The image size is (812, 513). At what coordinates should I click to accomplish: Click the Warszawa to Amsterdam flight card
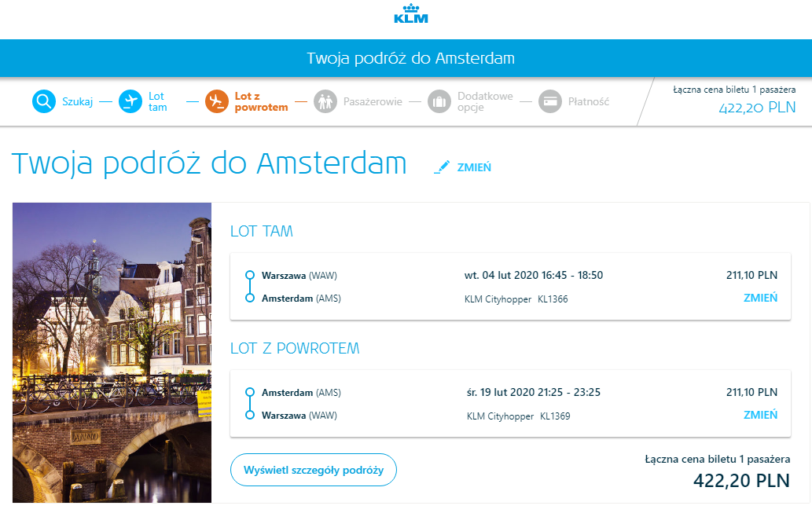(510, 286)
